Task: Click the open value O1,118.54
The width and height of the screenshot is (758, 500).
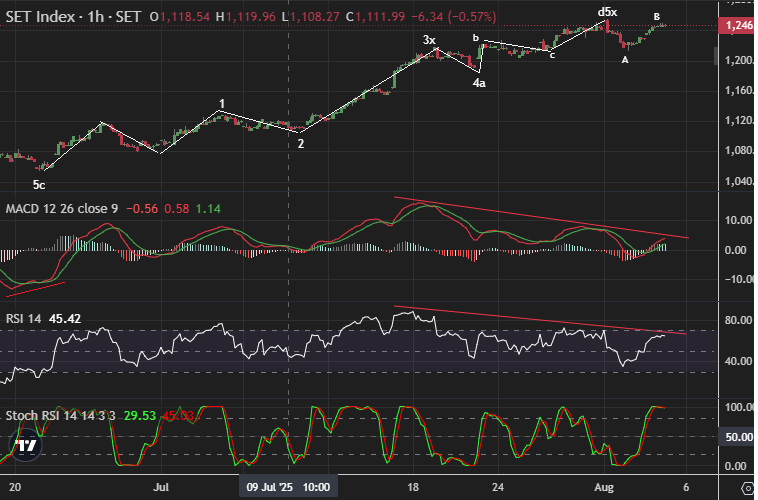Action: [180, 17]
